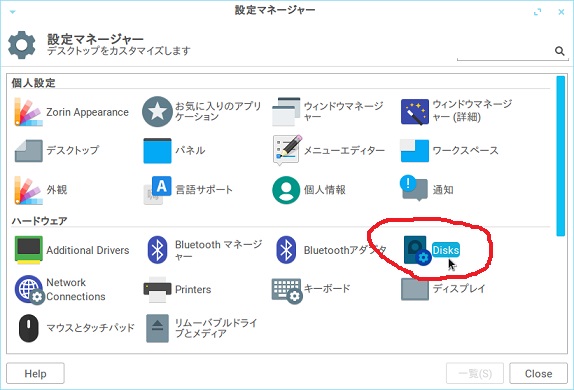
Task: Open the window menu arrow in title bar
Action: click(12, 12)
